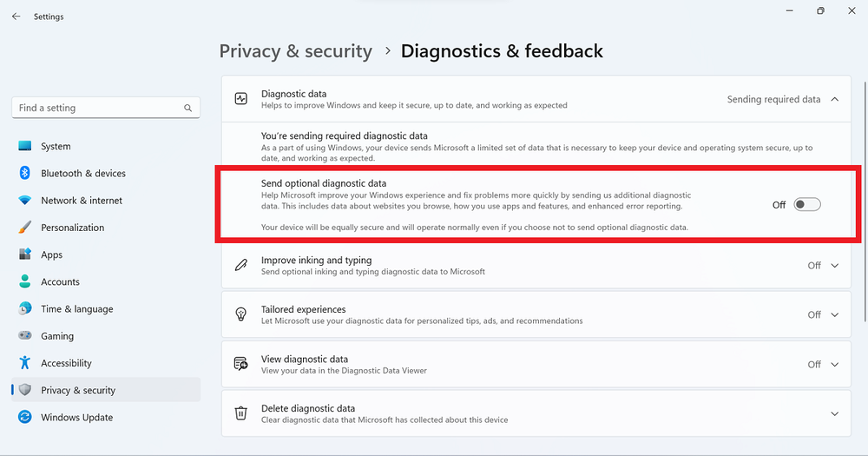The image size is (868, 456).
Task: Expand Delete diagnostic data section
Action: [x=834, y=414]
